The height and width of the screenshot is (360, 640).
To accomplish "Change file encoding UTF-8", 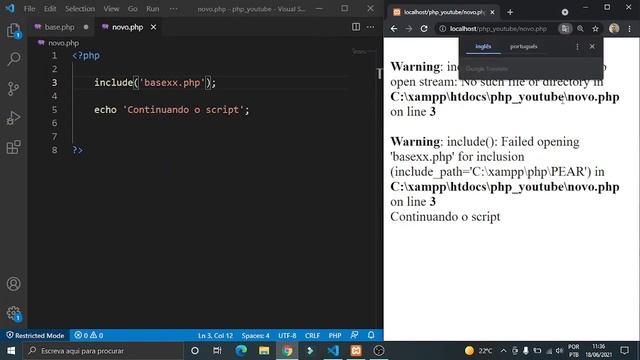I will point(287,336).
